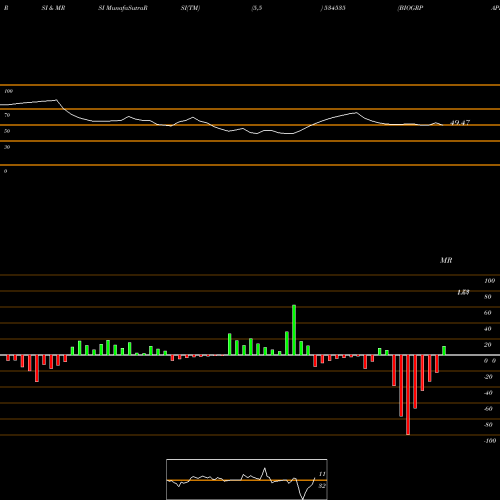
Task: Click the RSI axis label 100 on left
Action: click(8, 91)
